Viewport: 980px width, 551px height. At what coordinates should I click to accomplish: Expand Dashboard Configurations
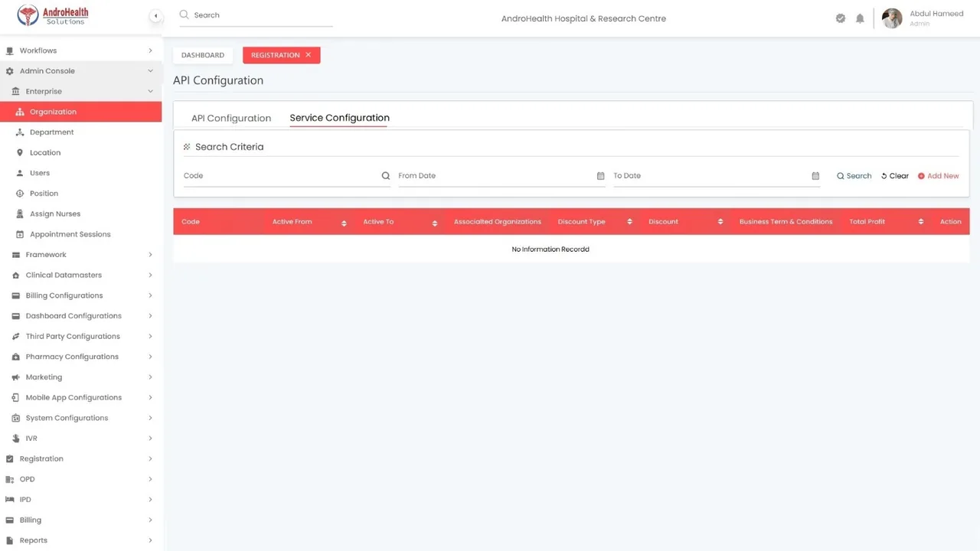(150, 316)
